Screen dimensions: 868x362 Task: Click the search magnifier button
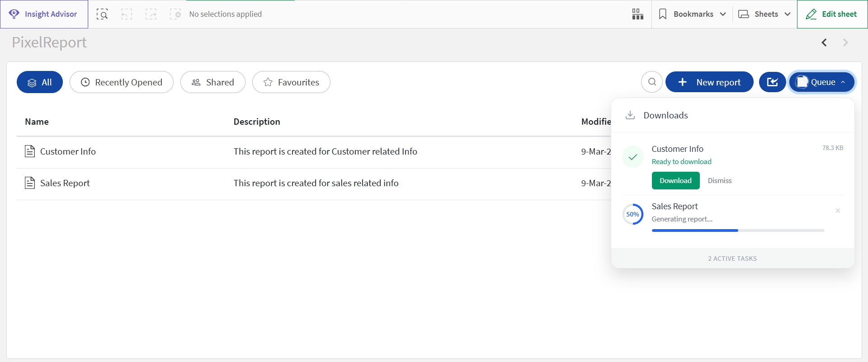652,82
